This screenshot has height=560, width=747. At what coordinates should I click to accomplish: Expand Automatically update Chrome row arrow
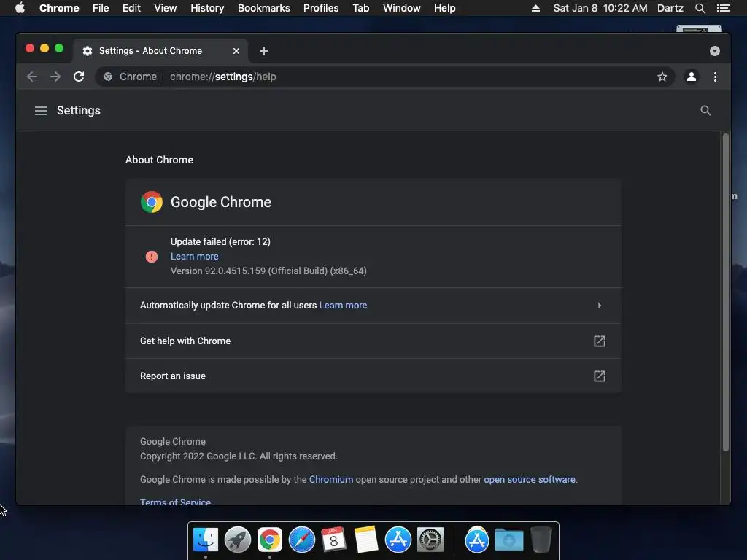(600, 306)
